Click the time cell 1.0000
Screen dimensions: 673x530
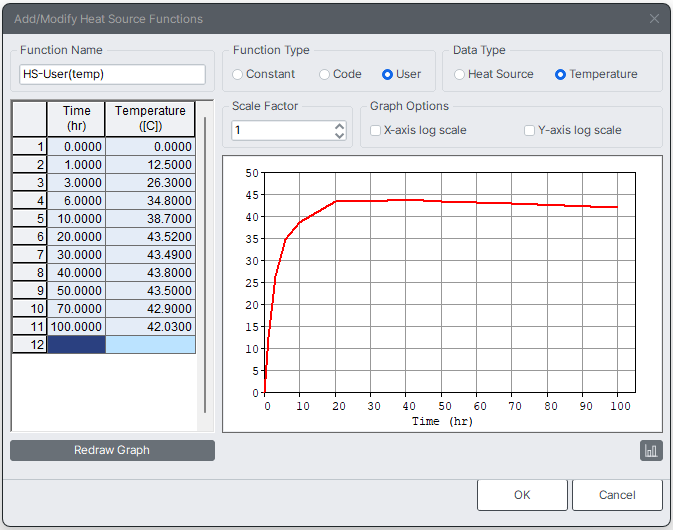click(76, 164)
